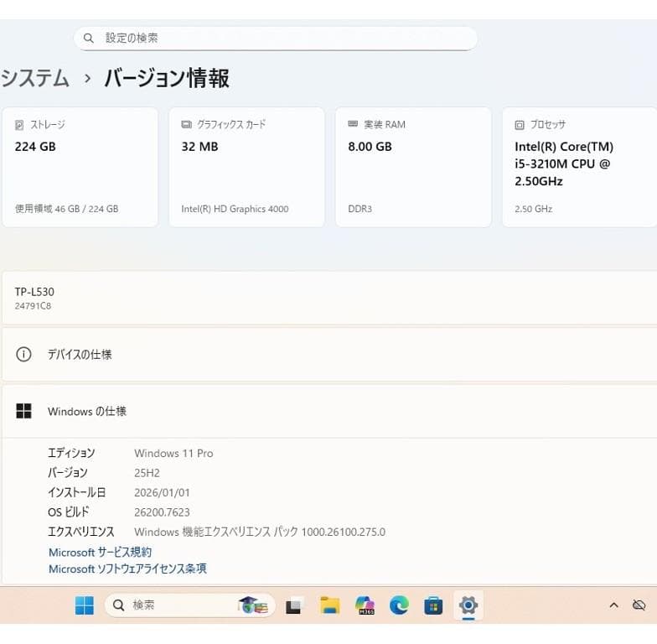
Task: Select the 25H2 version value
Action: pos(147,473)
